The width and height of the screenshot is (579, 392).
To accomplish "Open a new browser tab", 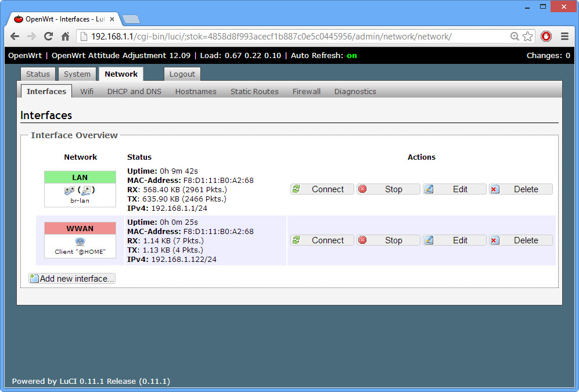I will pos(131,19).
